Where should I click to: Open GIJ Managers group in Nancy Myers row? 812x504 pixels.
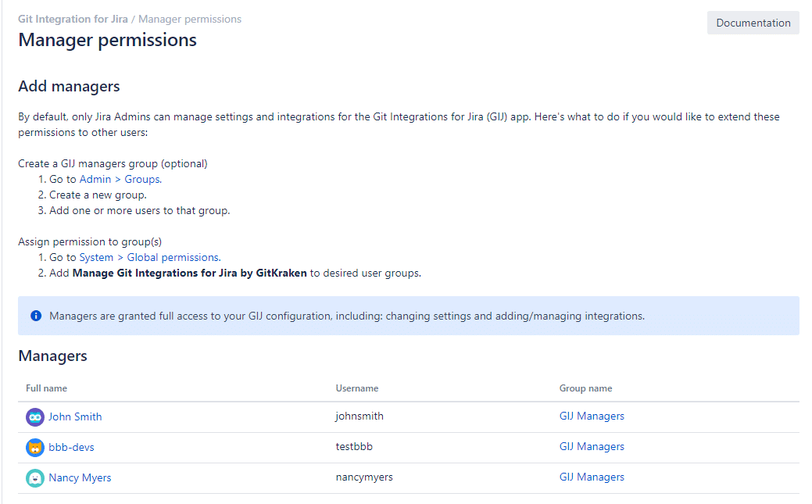click(x=592, y=477)
